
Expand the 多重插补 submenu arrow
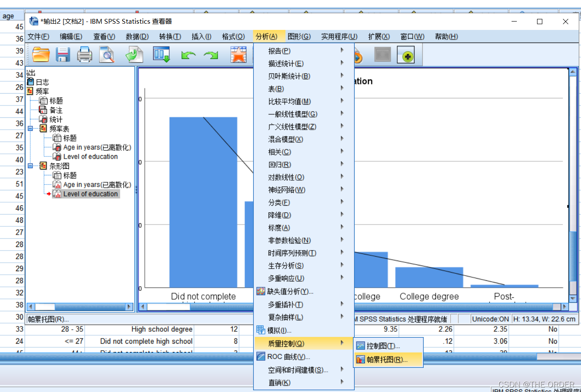[x=342, y=304]
